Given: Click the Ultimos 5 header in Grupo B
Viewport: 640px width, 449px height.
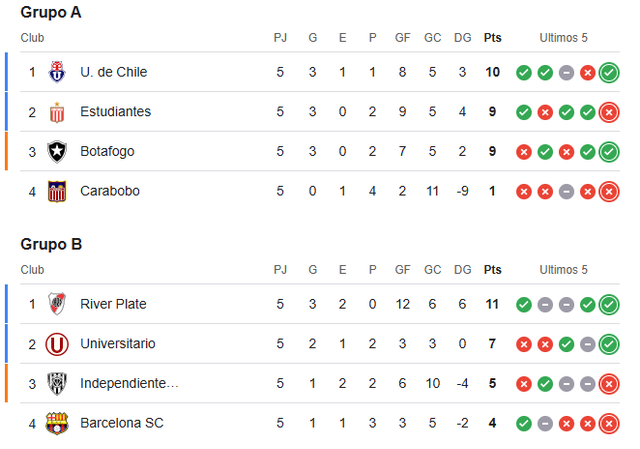Looking at the screenshot, I should click(x=563, y=269).
